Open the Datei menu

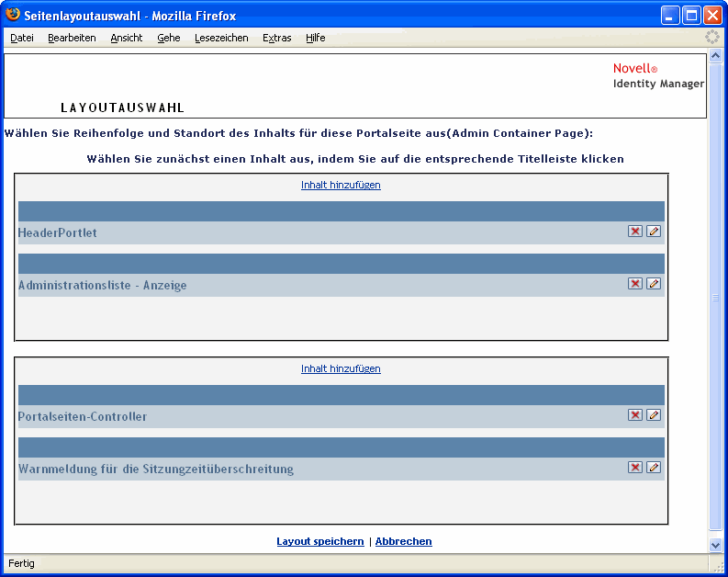click(x=22, y=38)
